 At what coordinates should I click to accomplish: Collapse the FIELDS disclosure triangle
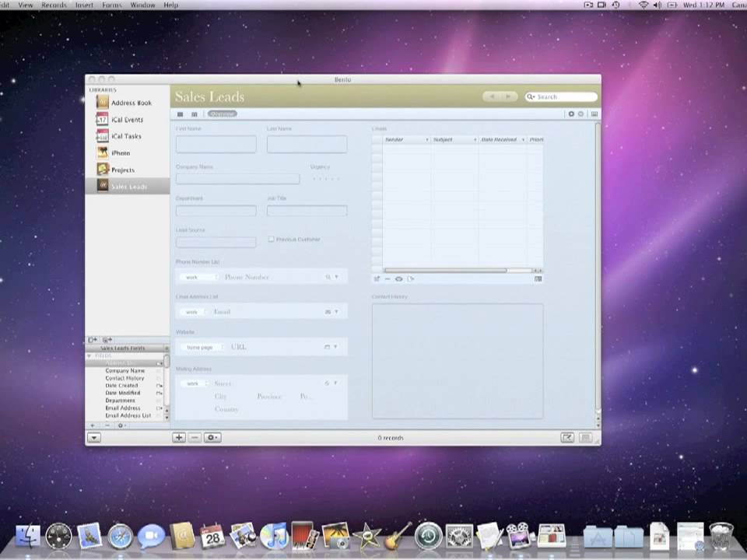[x=89, y=355]
